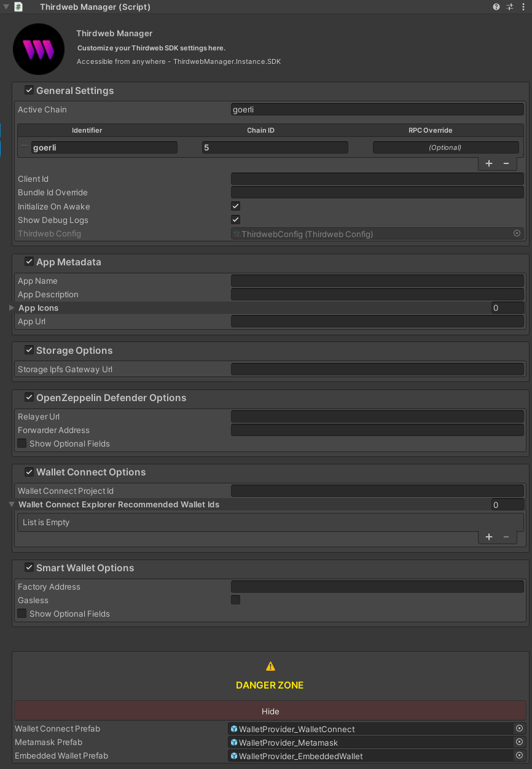Screen dimensions: 532x769
Task: Open the component context menu with three dots
Action: tap(523, 7)
